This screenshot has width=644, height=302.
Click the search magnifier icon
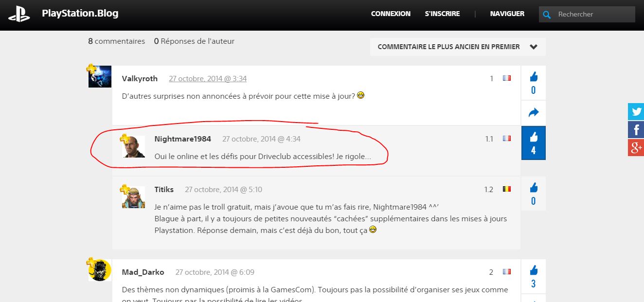(x=547, y=15)
